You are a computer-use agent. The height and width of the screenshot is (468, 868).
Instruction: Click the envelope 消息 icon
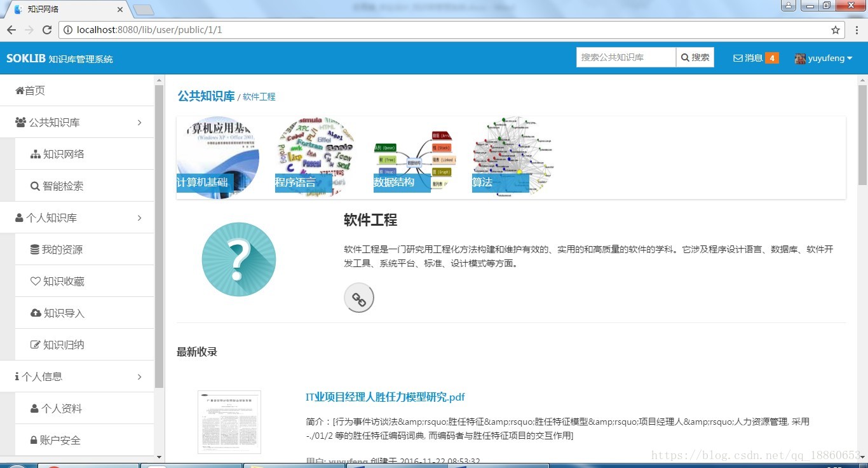tap(738, 58)
